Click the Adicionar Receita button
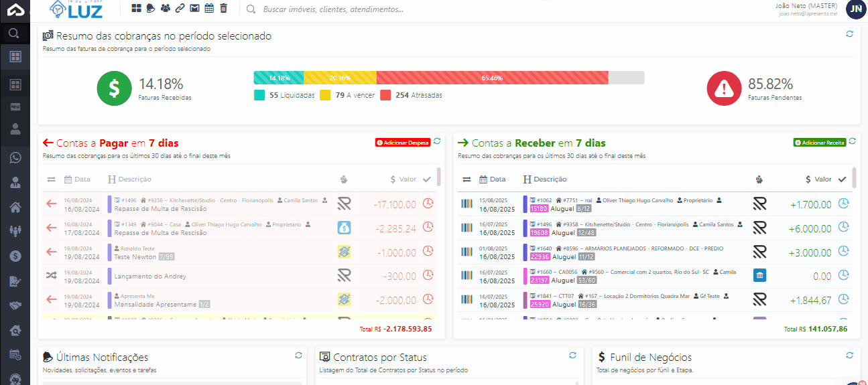The image size is (868, 385). [x=820, y=143]
